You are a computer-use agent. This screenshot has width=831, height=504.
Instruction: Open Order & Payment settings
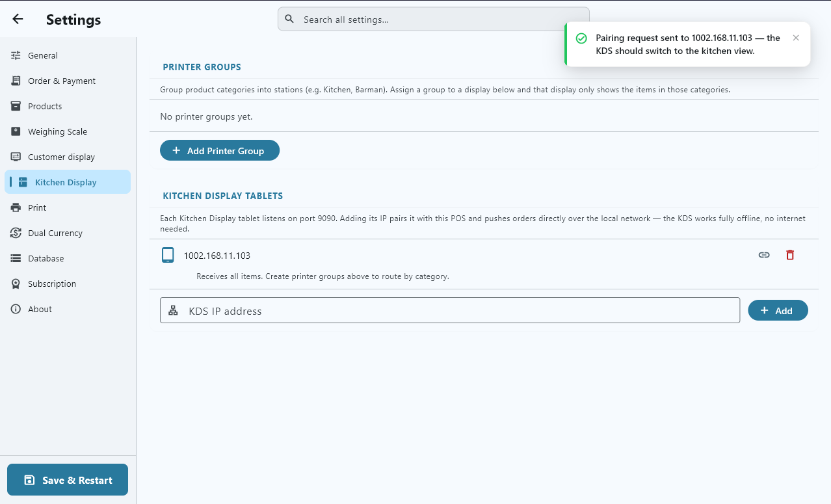click(68, 81)
